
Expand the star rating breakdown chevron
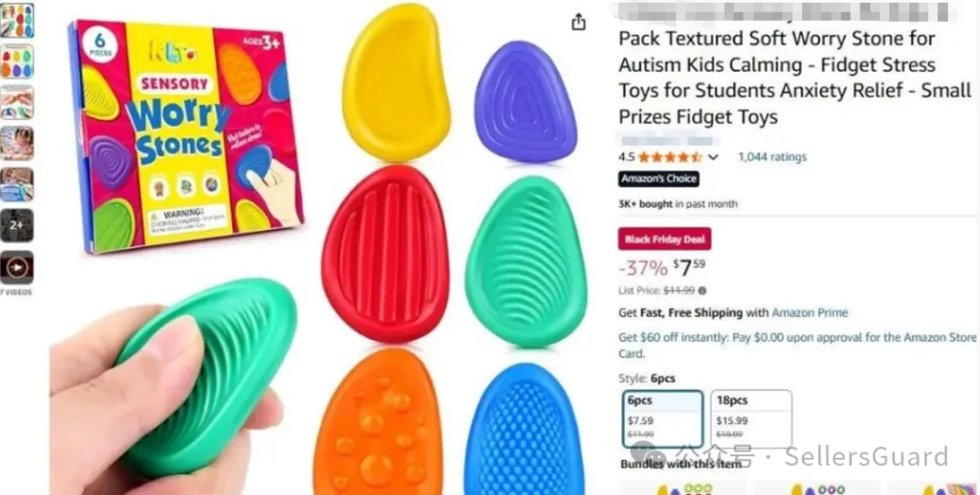tap(712, 158)
